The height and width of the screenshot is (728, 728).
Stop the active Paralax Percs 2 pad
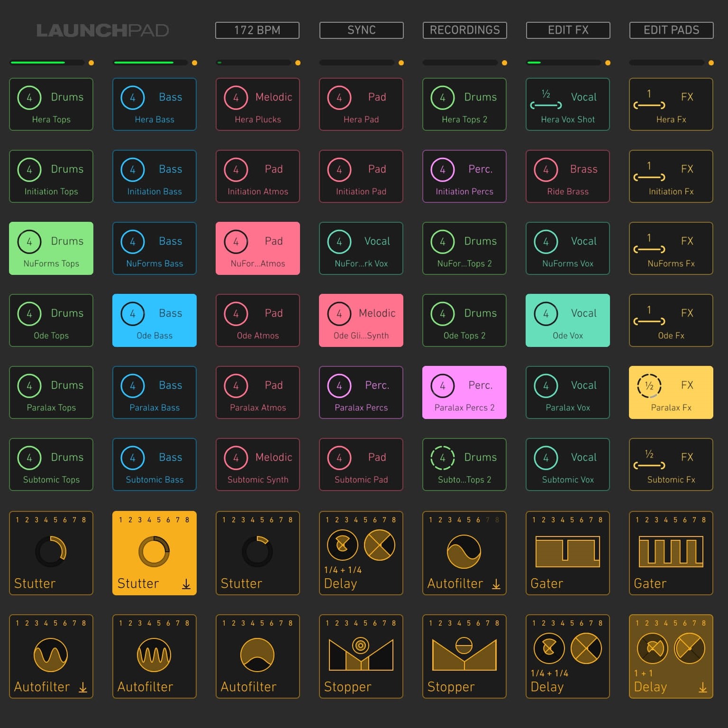click(x=464, y=392)
